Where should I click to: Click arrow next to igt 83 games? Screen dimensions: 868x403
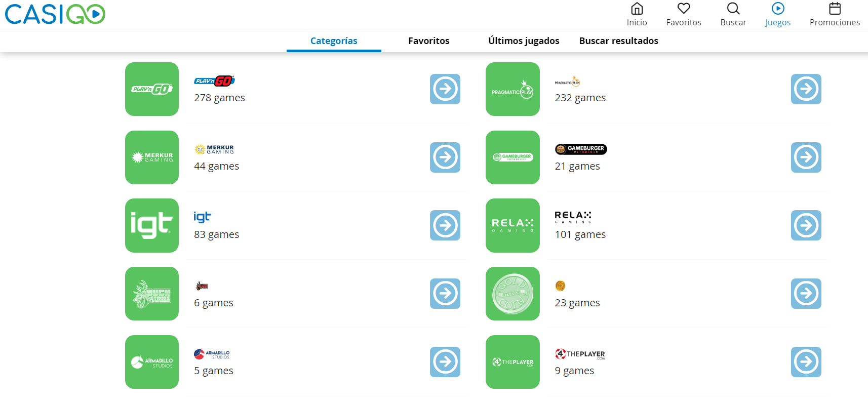coord(445,225)
